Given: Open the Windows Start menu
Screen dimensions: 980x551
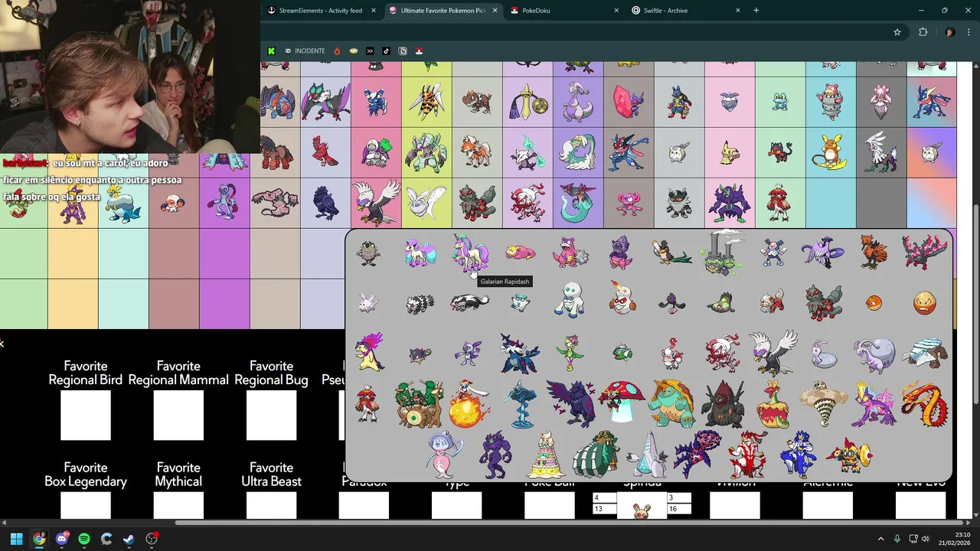Looking at the screenshot, I should [x=16, y=539].
